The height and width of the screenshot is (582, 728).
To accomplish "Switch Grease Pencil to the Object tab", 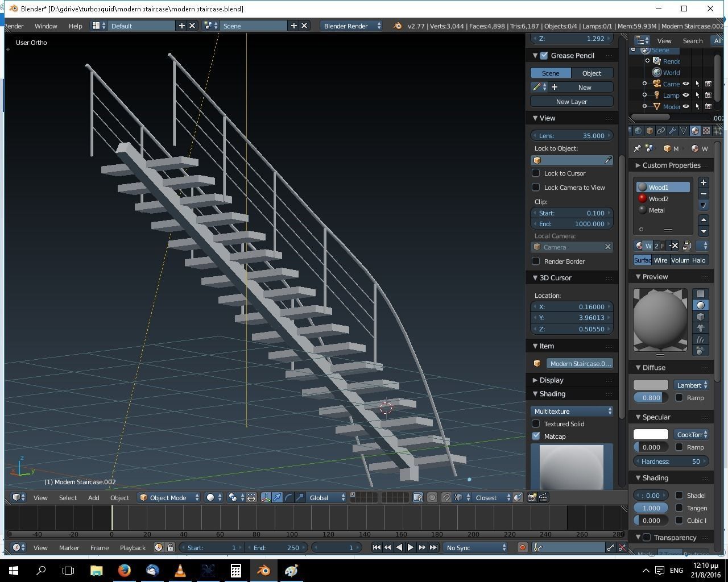I will pos(591,73).
